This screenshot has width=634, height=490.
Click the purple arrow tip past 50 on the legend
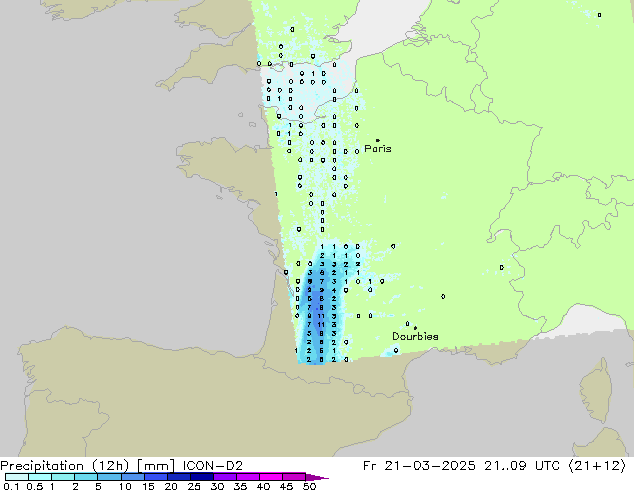(317, 477)
